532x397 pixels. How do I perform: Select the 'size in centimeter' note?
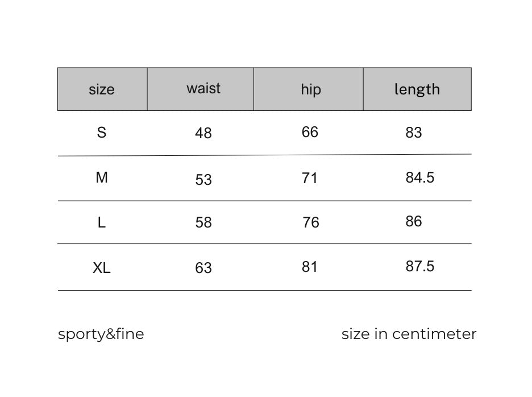pyautogui.click(x=409, y=334)
